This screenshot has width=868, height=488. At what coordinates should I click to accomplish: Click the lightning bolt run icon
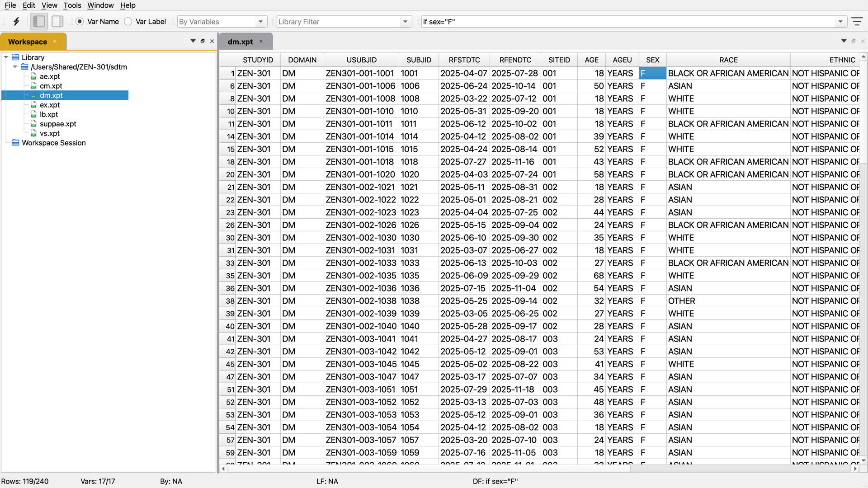point(16,21)
